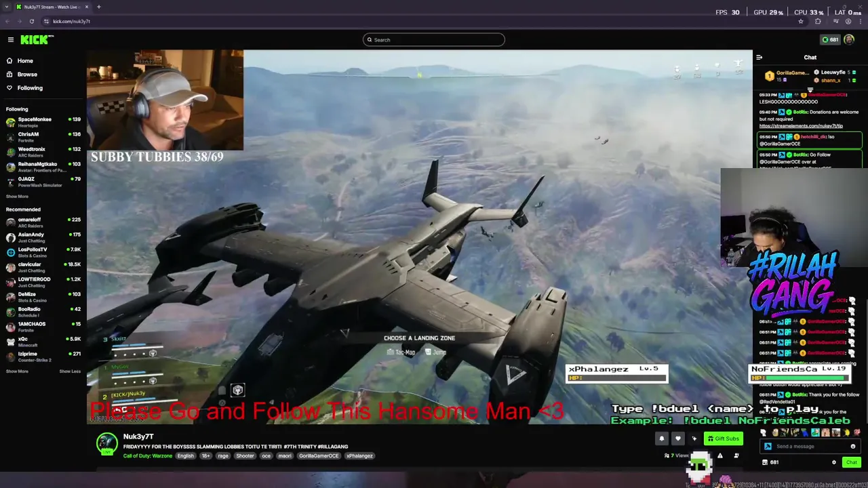Toggle the notification bell for Nuk3y7T

(662, 439)
